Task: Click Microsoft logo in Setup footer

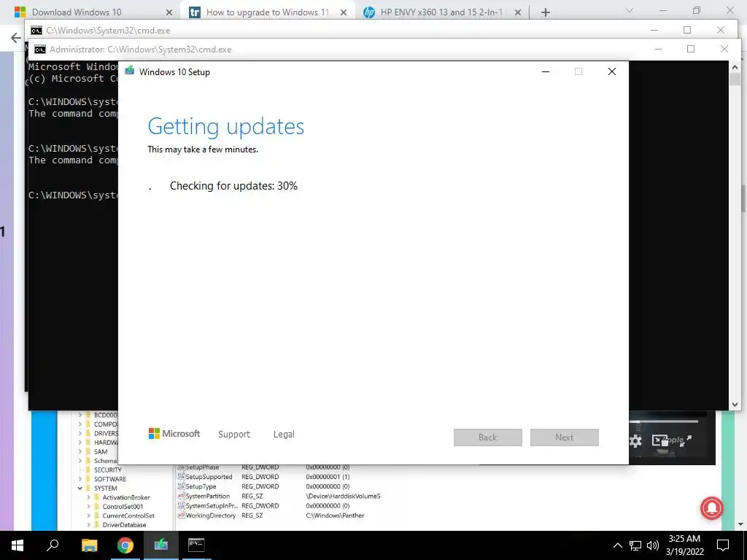Action: (x=174, y=433)
